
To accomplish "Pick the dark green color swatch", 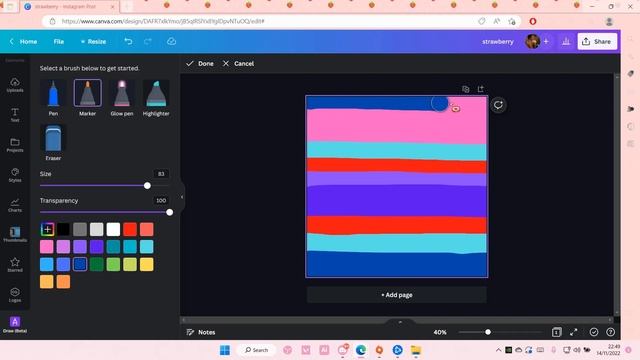I will tap(96, 264).
